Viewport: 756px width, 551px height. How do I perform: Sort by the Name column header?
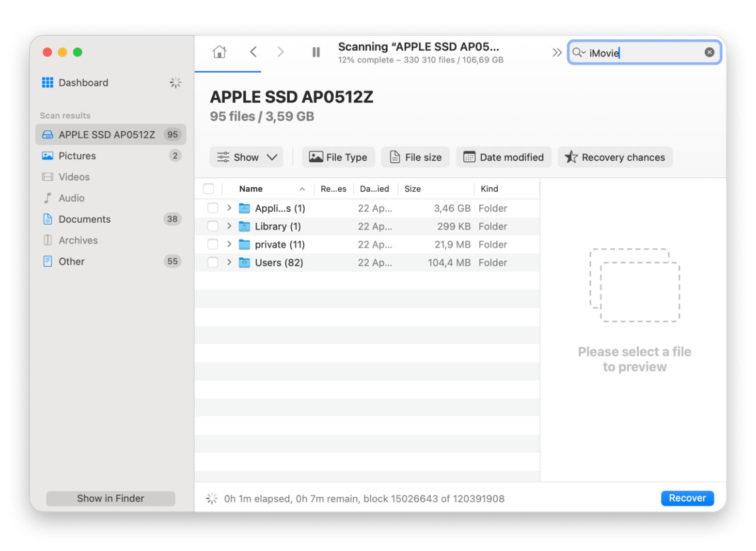pos(251,189)
